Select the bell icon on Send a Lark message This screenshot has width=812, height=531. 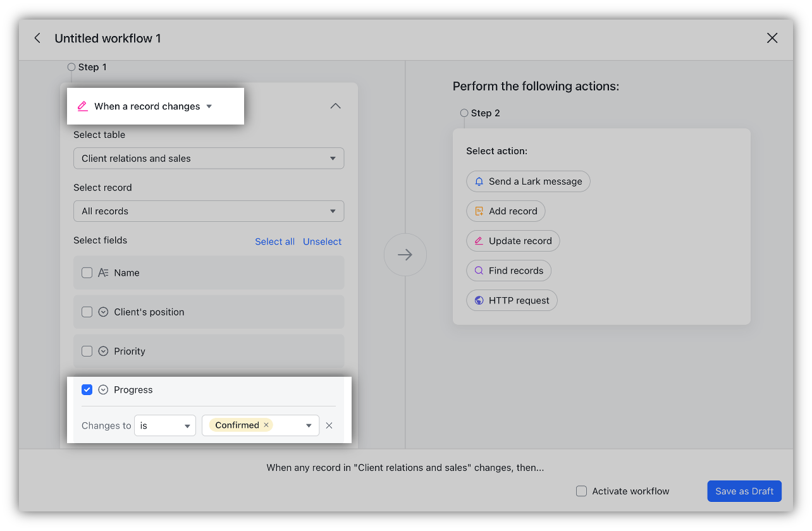pyautogui.click(x=479, y=181)
